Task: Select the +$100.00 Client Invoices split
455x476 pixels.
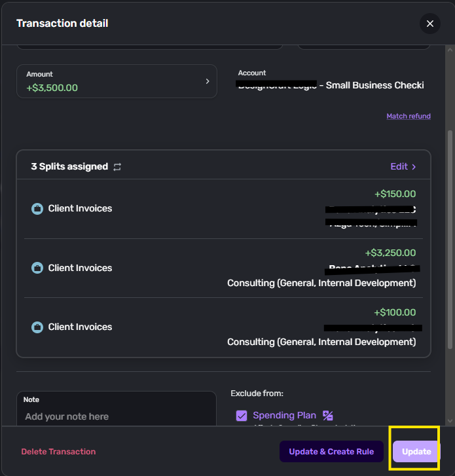Action: [223, 327]
